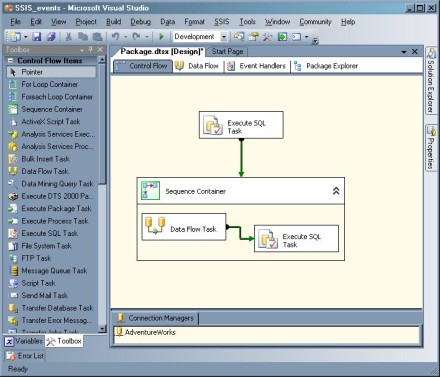Viewport: 440px width, 377px height.
Task: Expand the Solution Explorer side tab
Action: (431, 81)
